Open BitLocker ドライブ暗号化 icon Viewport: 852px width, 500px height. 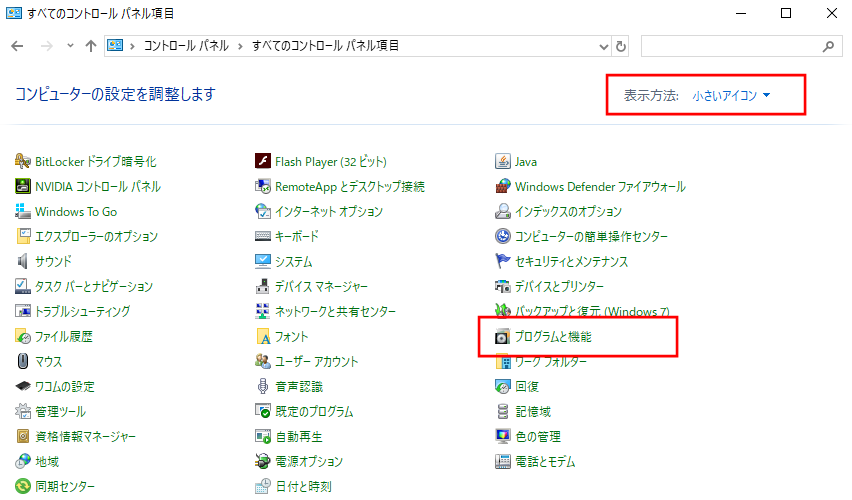tap(22, 161)
